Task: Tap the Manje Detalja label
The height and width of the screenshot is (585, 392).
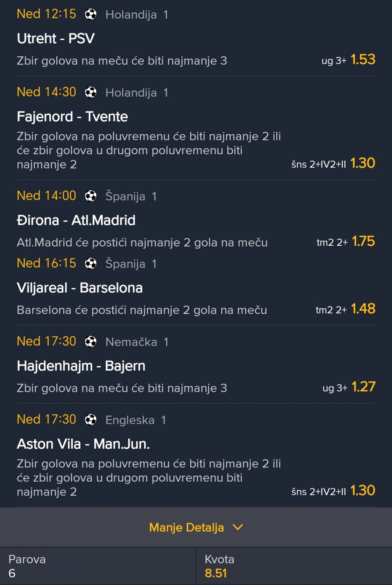Action: pos(186,527)
